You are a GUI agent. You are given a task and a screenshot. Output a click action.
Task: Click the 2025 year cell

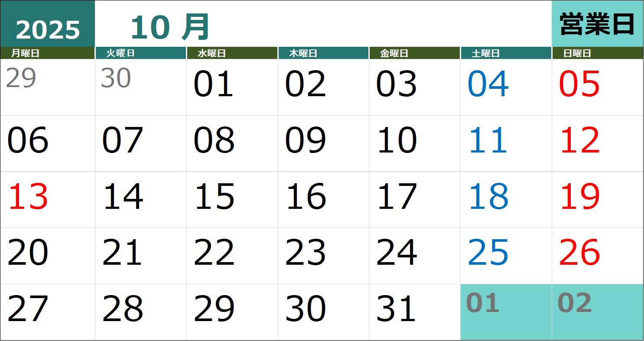48,29
